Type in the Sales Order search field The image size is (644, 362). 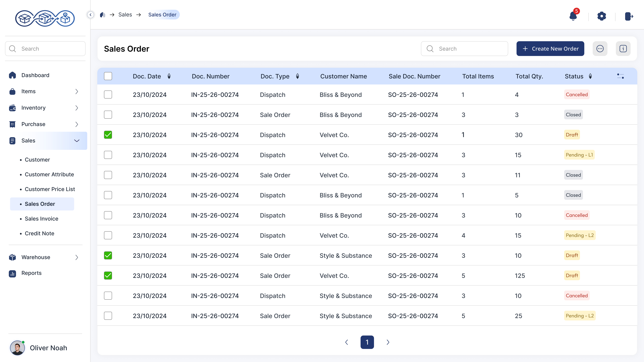pos(470,48)
